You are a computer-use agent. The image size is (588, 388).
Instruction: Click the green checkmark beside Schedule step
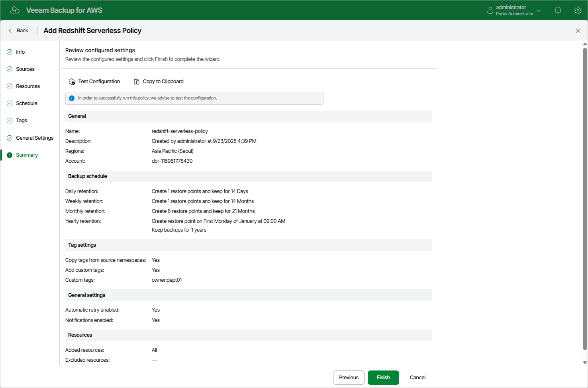[10, 103]
